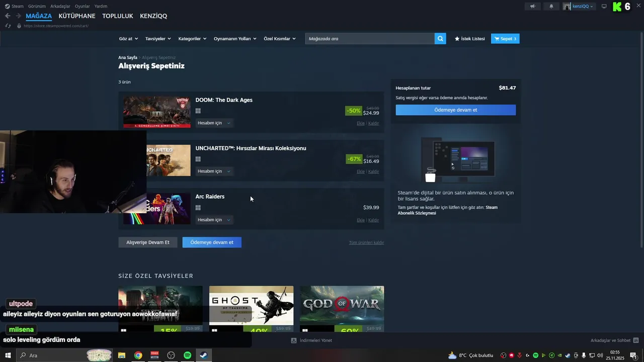Image resolution: width=644 pixels, height=362 pixels.
Task: Open the Görünüm menu
Action: point(37,7)
